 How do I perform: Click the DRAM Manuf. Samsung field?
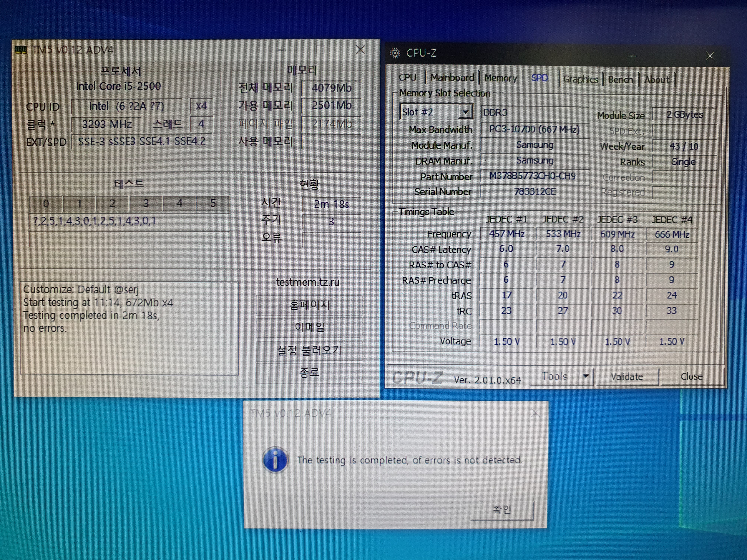534,161
